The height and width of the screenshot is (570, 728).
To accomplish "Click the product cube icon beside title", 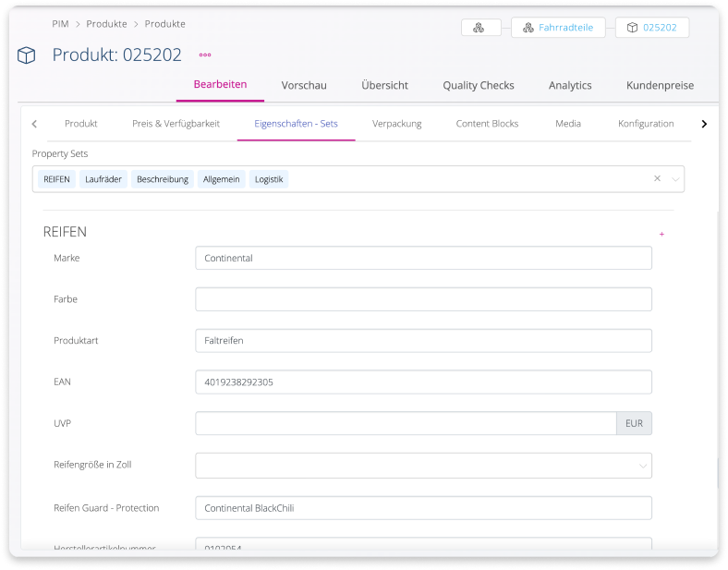I will pos(27,55).
